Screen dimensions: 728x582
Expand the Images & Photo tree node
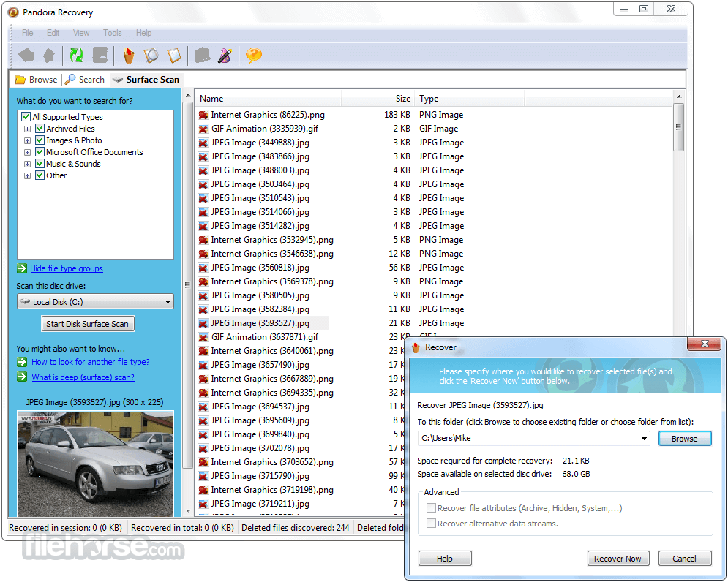click(x=27, y=140)
